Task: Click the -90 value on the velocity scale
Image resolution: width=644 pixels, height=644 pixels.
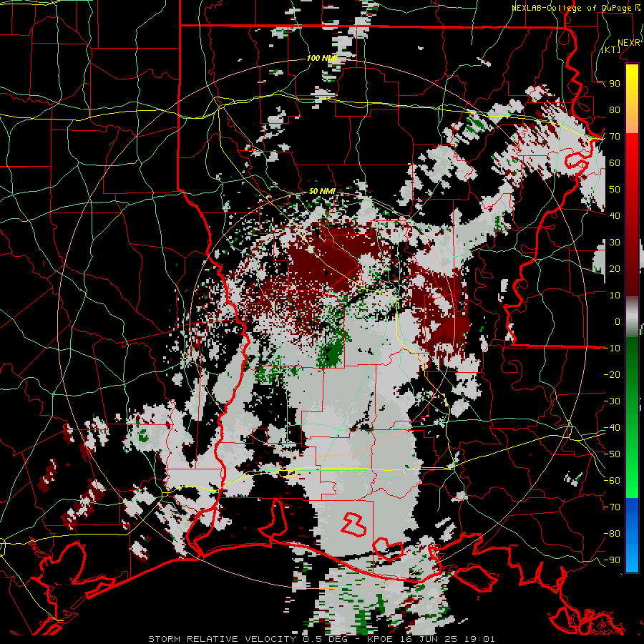Action: [612, 560]
